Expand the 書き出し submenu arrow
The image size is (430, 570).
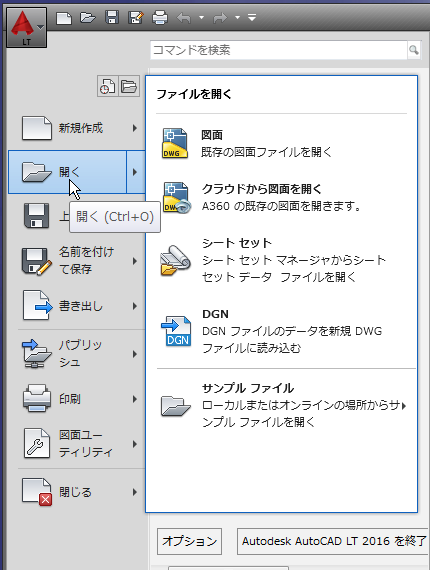[x=135, y=306]
